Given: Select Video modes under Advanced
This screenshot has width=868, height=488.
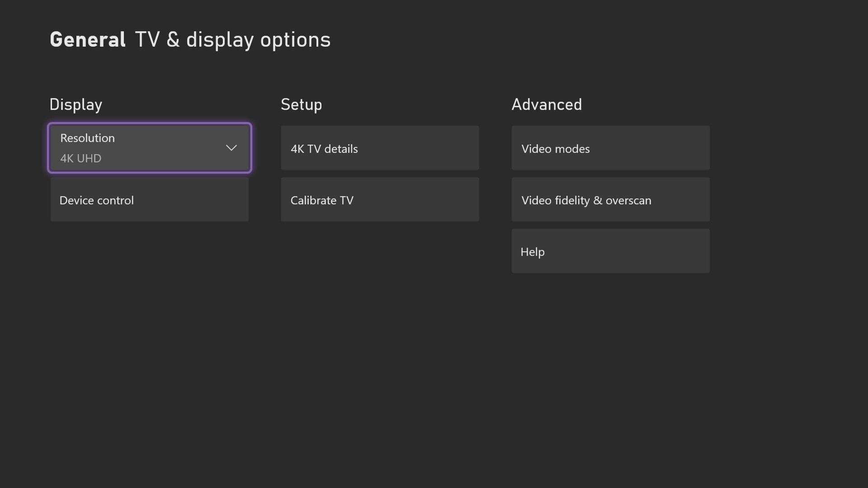Looking at the screenshot, I should pyautogui.click(x=610, y=148).
